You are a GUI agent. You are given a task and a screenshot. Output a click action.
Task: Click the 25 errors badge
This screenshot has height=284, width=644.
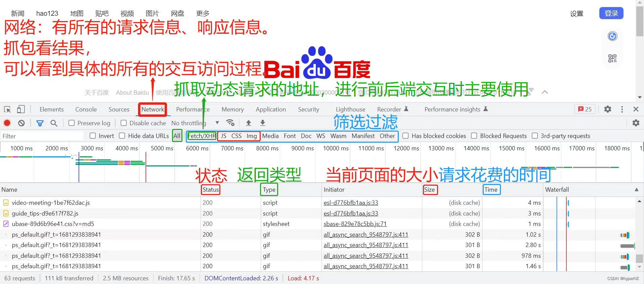tap(585, 109)
